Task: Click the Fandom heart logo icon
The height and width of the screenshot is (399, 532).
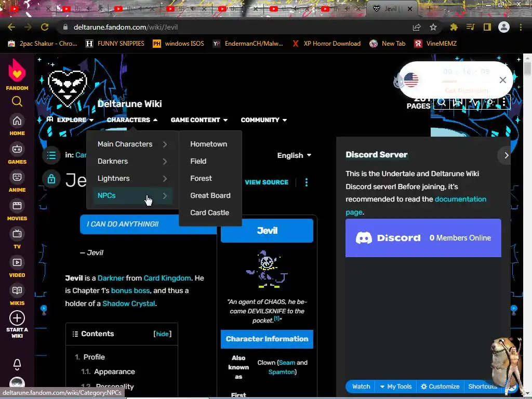Action: (x=17, y=70)
